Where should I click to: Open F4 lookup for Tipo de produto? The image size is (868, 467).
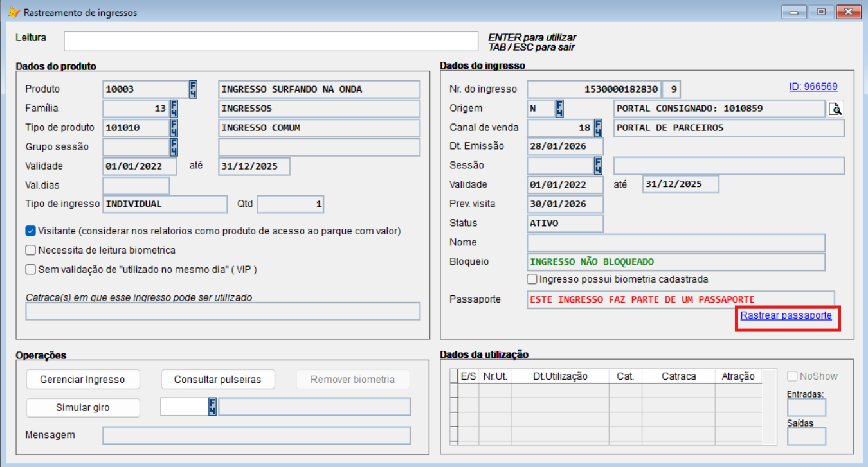[x=174, y=128]
